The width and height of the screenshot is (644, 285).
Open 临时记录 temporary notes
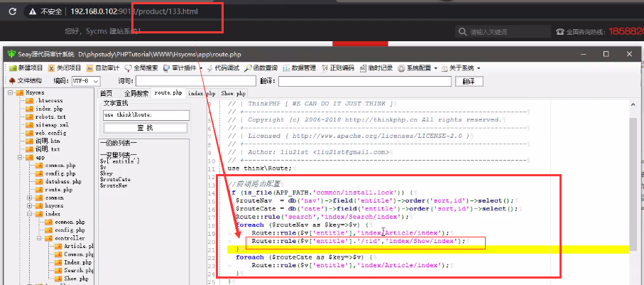tap(376, 68)
